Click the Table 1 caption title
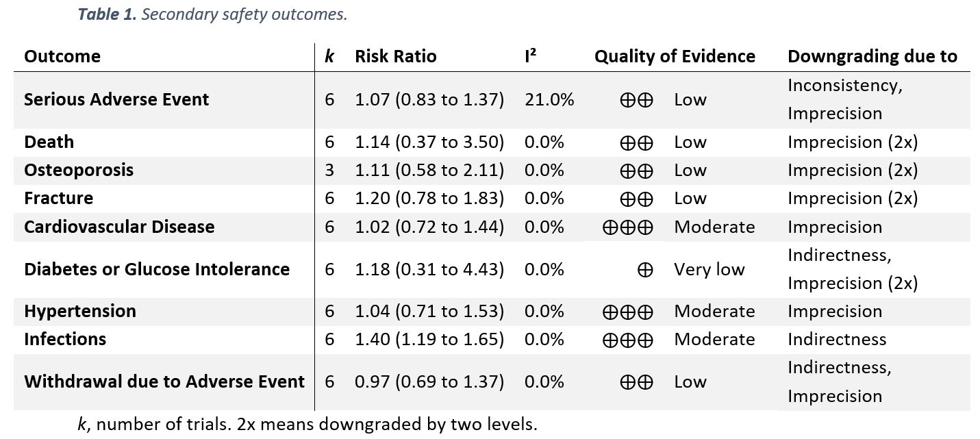 pos(212,14)
